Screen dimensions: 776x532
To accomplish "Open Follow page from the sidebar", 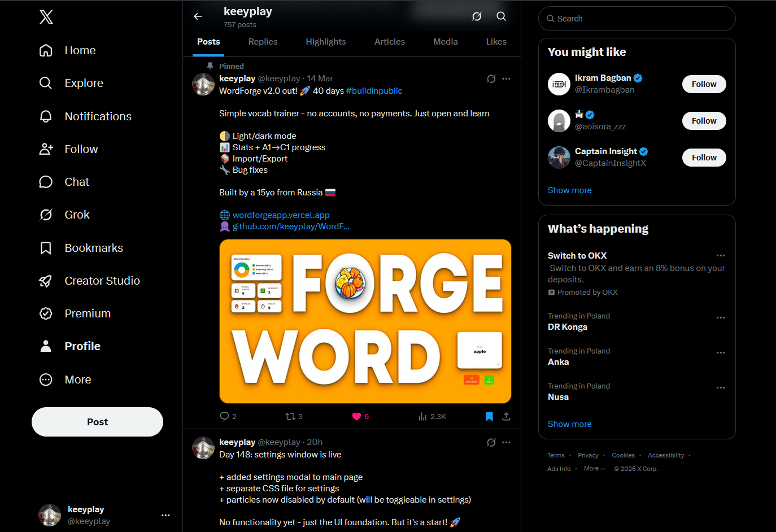I will [68, 149].
